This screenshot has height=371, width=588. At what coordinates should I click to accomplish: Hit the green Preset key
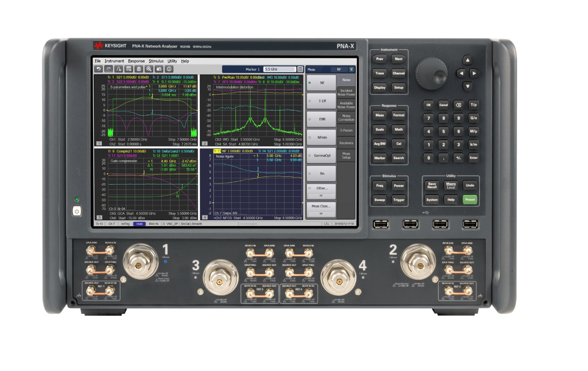(469, 200)
